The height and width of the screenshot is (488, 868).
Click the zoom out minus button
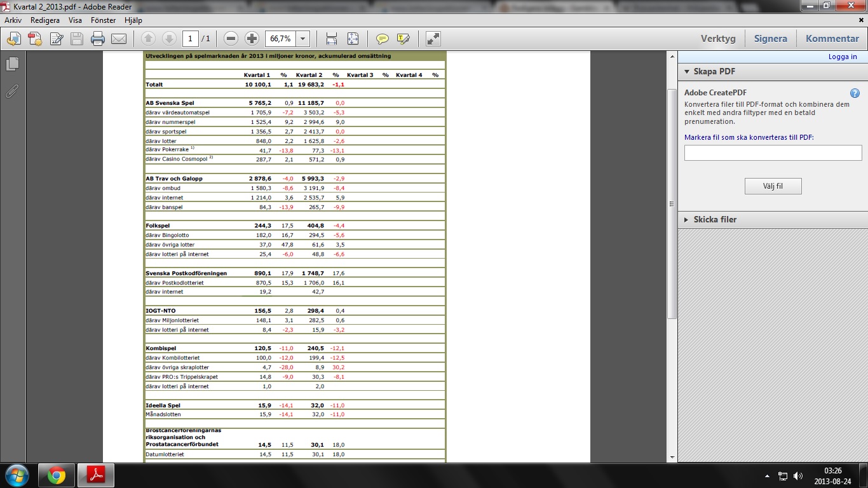231,39
